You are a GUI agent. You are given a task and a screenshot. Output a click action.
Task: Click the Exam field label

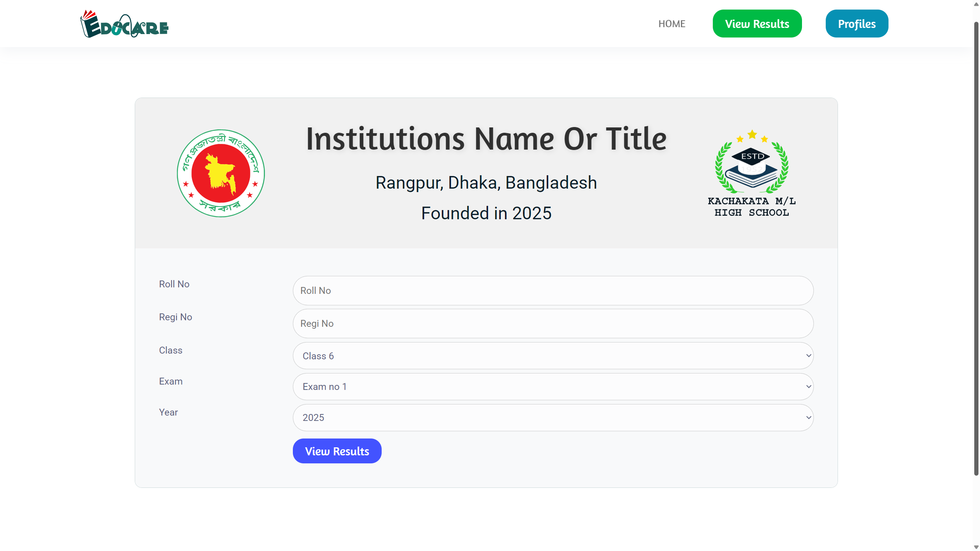click(x=171, y=381)
